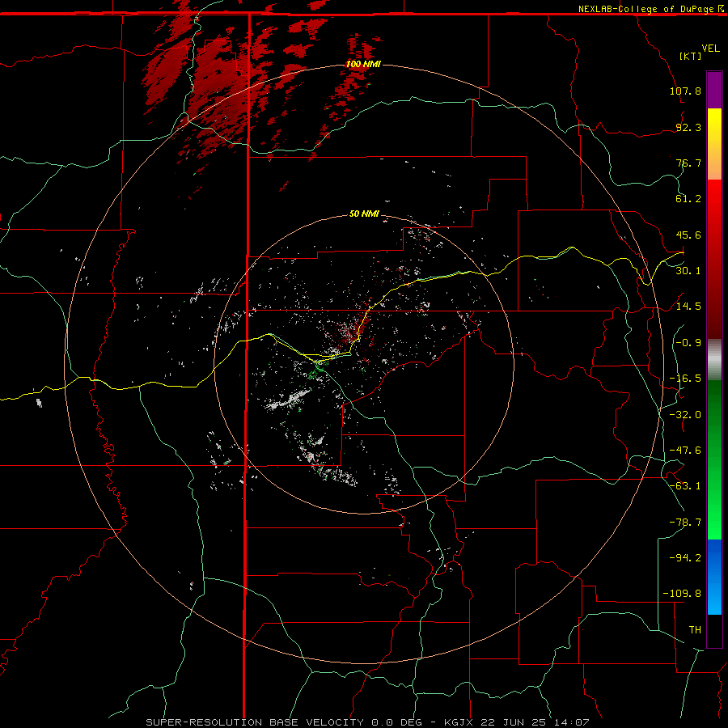Viewport: 728px width, 728px height.
Task: Click the 14.5 legend value
Action: [x=688, y=307]
